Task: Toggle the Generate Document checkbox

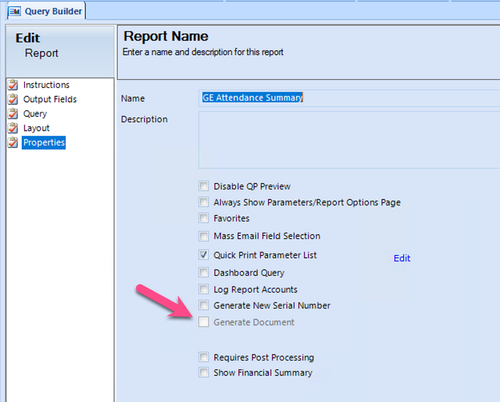Action: 203,322
